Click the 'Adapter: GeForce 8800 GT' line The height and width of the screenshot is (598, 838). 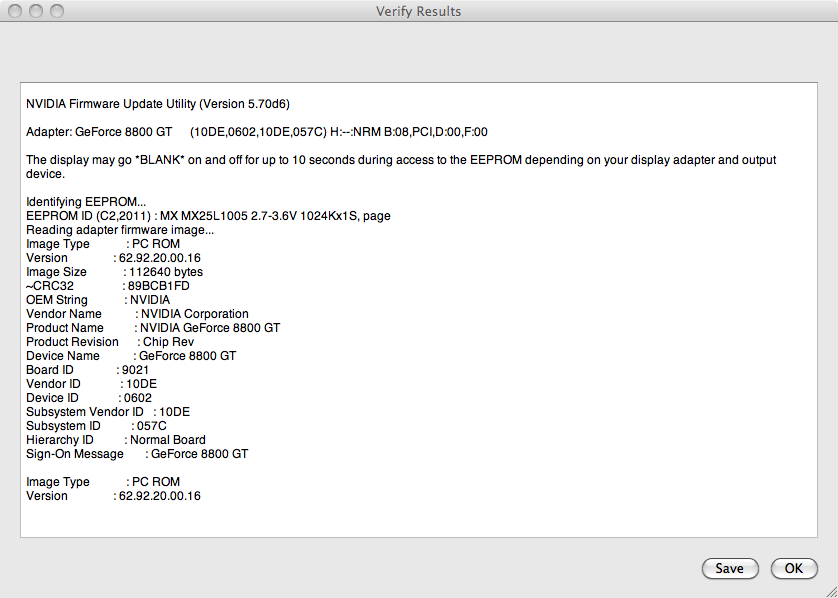257,132
